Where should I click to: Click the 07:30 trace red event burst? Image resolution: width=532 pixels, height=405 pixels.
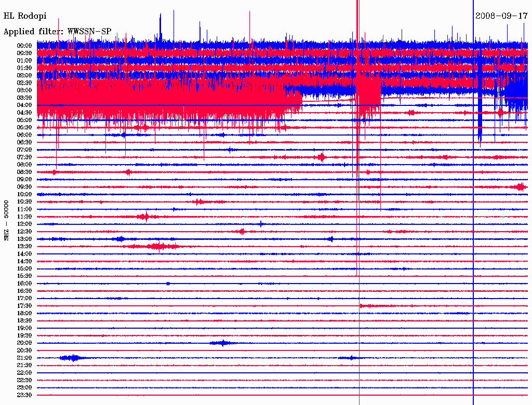click(x=322, y=157)
